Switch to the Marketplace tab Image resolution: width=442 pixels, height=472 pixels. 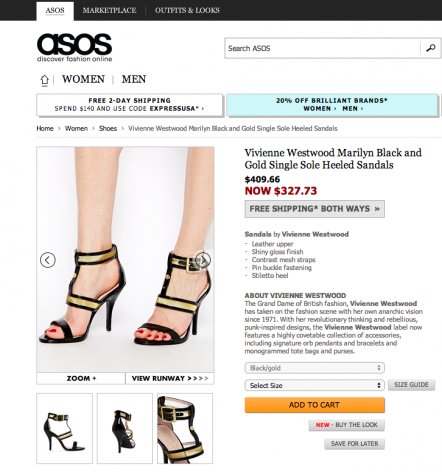coord(109,10)
